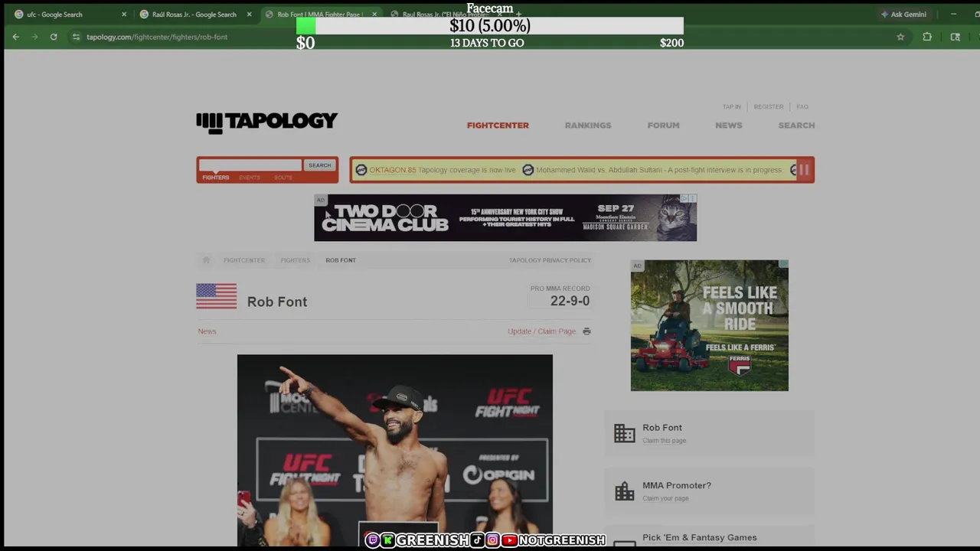The height and width of the screenshot is (551, 980).
Task: Close the Rob Font fighter page tab
Action: [374, 14]
